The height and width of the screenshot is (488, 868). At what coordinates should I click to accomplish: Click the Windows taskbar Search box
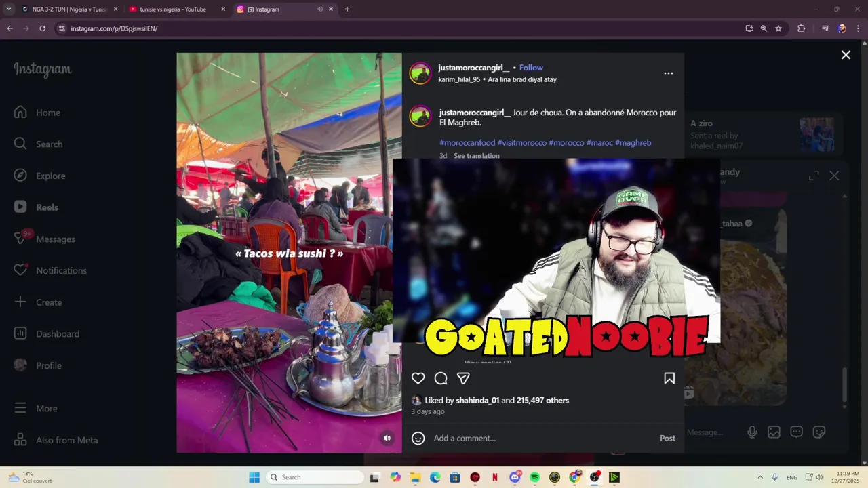(315, 477)
